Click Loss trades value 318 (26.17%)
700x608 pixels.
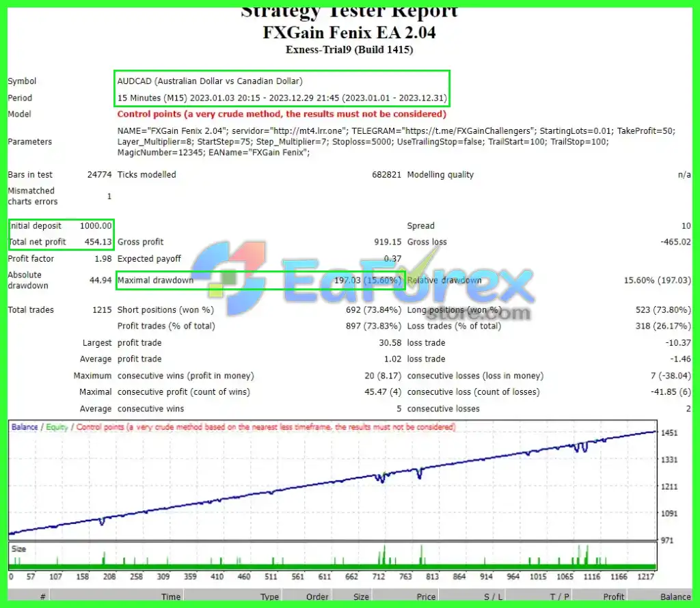point(663,326)
